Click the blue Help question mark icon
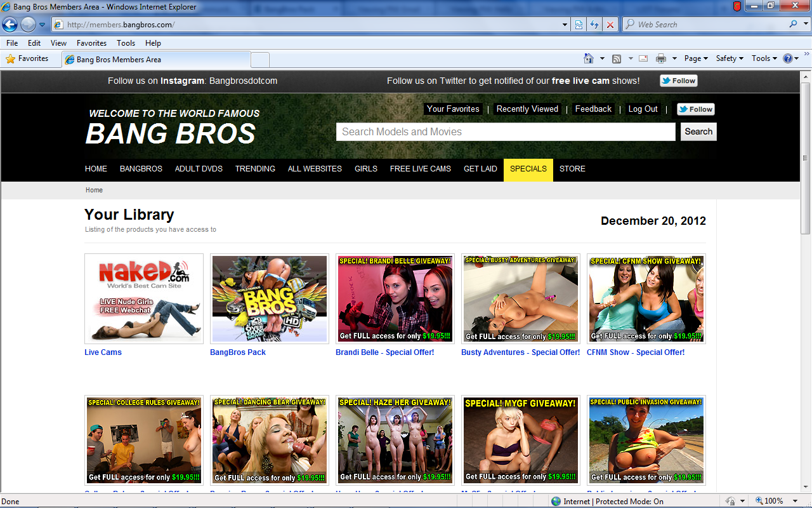Viewport: 812px width, 508px height. 788,58
